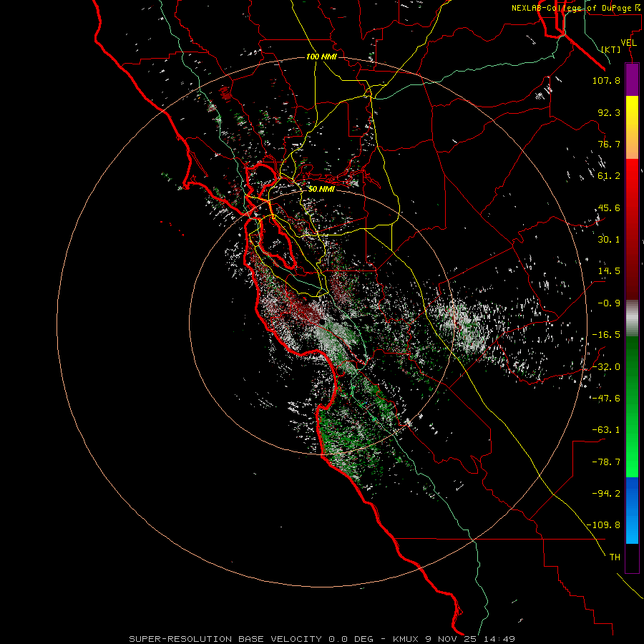Select the 107.8 velocity scale value
This screenshot has height=644, width=644.
(x=606, y=80)
